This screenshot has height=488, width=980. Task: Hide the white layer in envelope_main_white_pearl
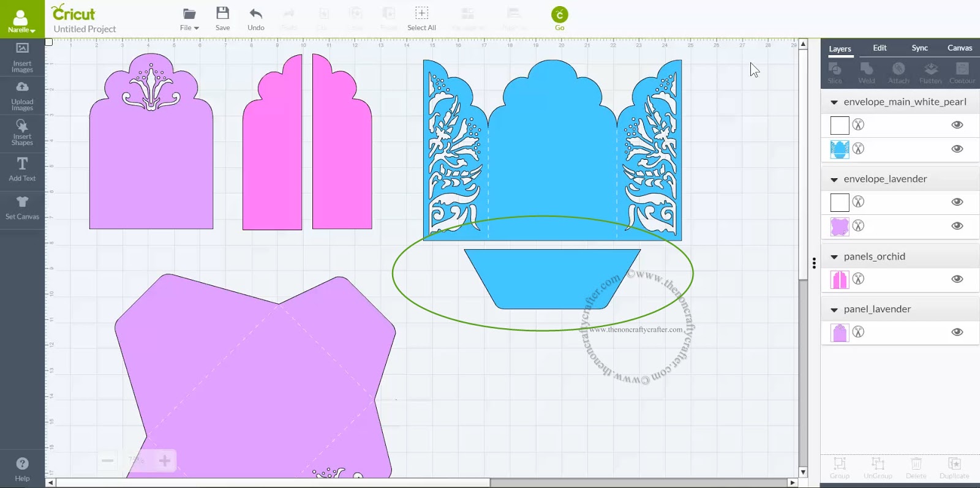click(x=957, y=125)
